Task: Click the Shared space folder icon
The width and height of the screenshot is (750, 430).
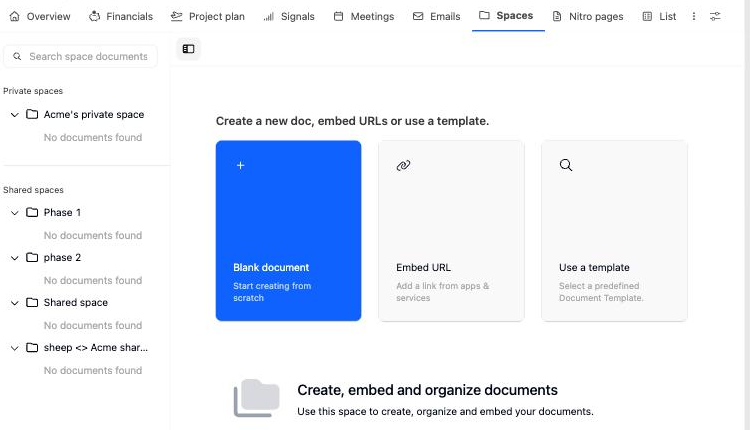Action: coord(32,302)
